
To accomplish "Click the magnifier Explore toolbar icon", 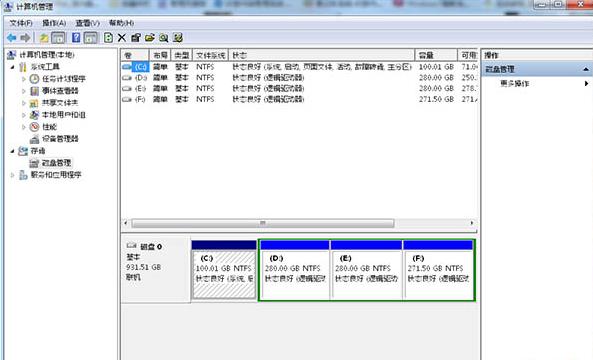I will [163, 38].
